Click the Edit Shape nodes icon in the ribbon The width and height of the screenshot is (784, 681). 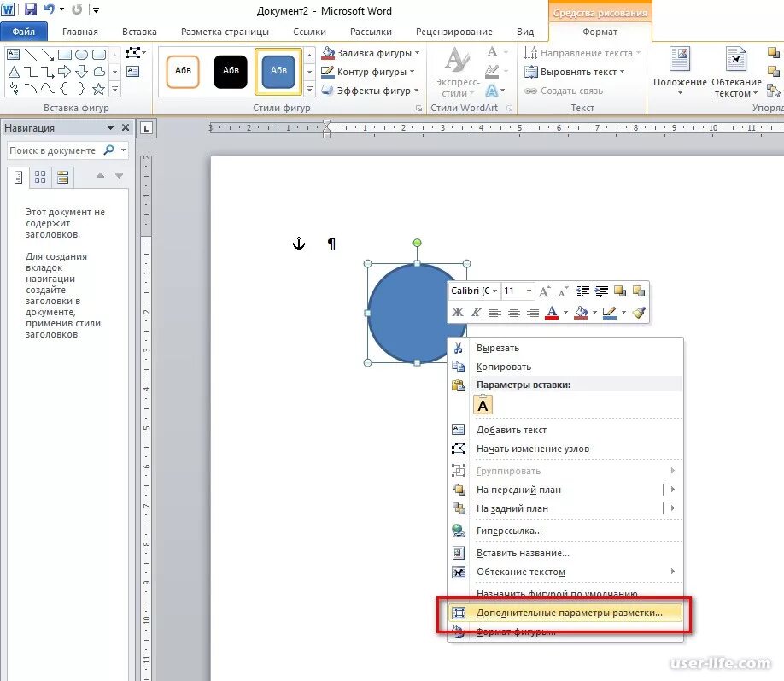[x=134, y=53]
